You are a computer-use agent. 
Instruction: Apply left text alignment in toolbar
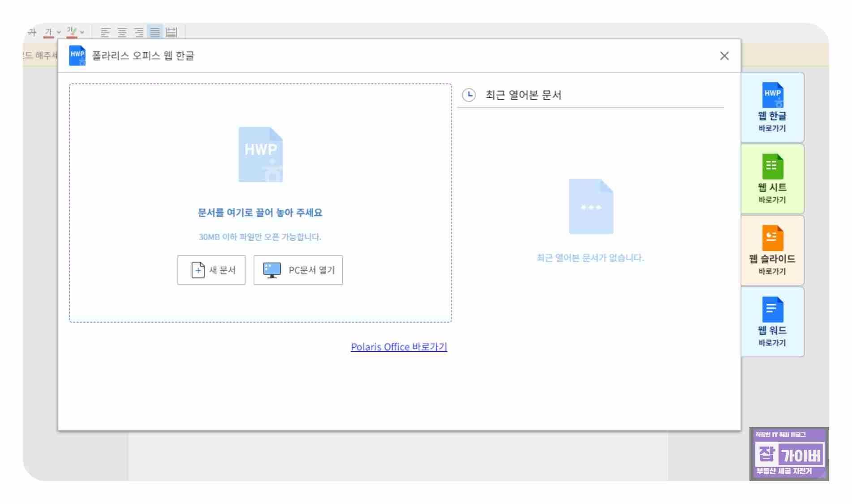105,32
